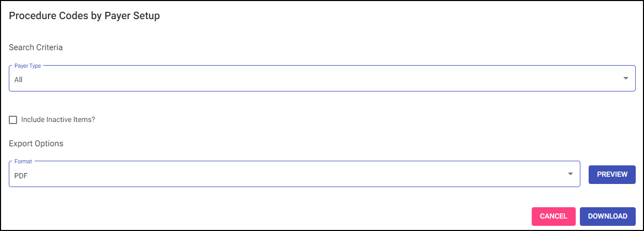
Task: Click the 'Search Criteria' section heading
Action: [36, 48]
